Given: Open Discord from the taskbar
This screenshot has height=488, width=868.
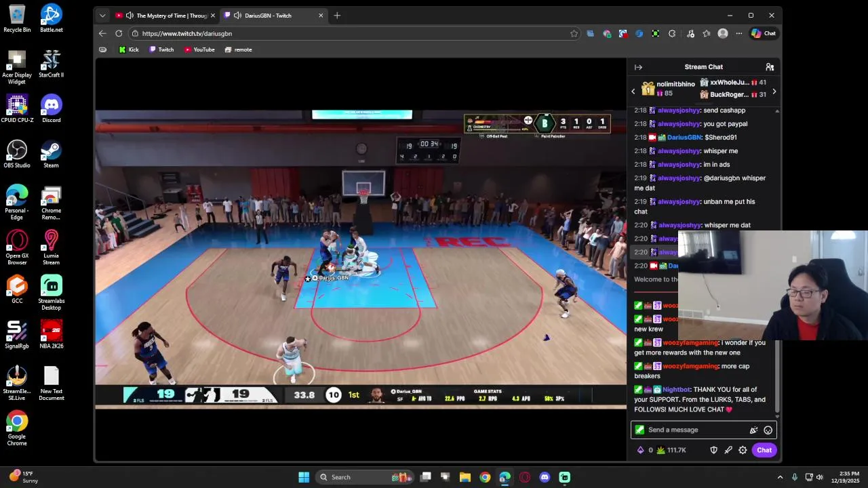Looking at the screenshot, I should tap(545, 477).
